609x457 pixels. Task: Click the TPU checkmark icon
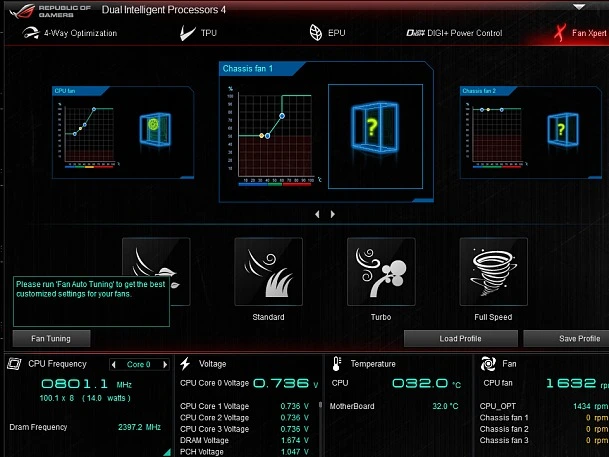pos(188,33)
